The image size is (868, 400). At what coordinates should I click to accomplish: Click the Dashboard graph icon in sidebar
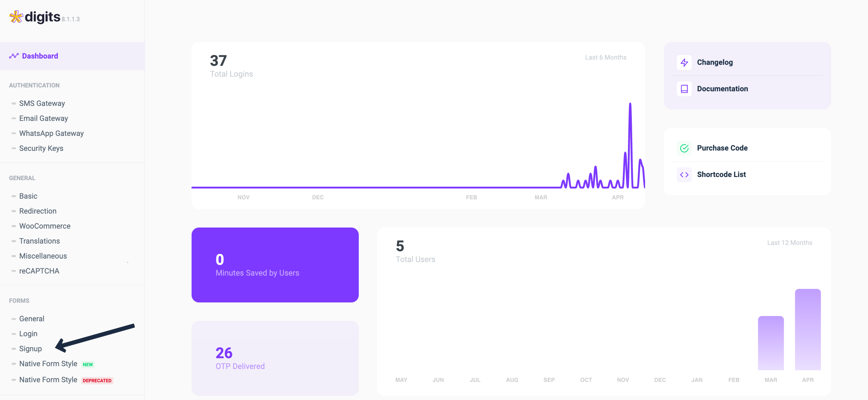click(x=14, y=56)
